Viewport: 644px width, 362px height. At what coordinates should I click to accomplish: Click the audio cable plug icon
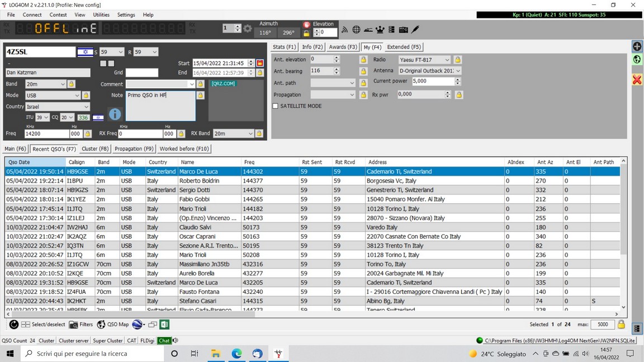pos(415,30)
